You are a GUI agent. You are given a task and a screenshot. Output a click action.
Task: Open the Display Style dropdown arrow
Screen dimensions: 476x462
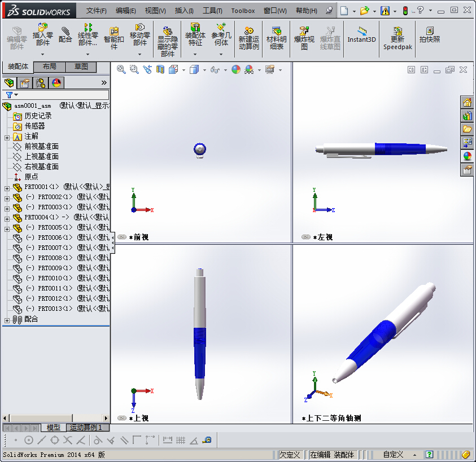(x=204, y=70)
